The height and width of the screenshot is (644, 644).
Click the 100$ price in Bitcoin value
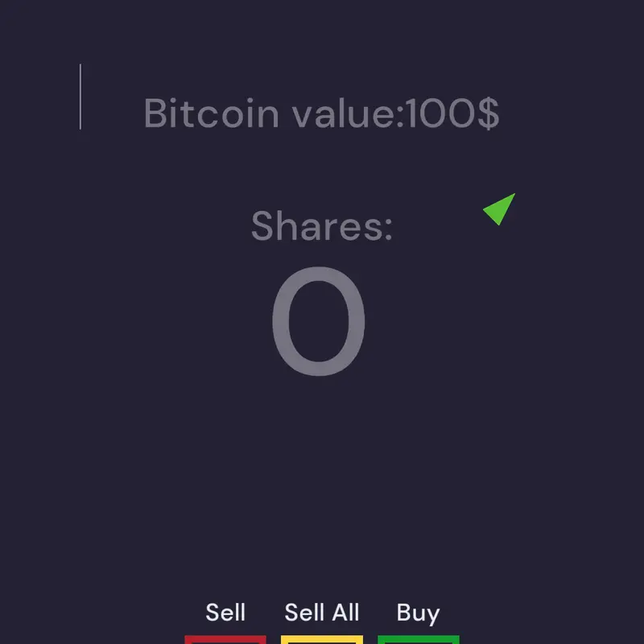pos(453,114)
